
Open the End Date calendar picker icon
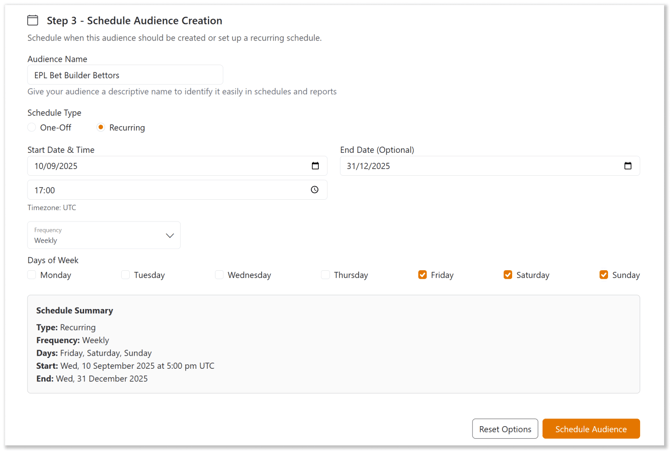pyautogui.click(x=628, y=166)
